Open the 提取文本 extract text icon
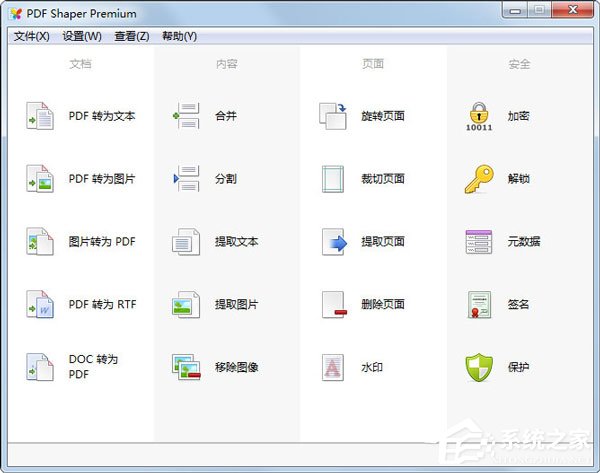The width and height of the screenshot is (600, 473). point(186,241)
